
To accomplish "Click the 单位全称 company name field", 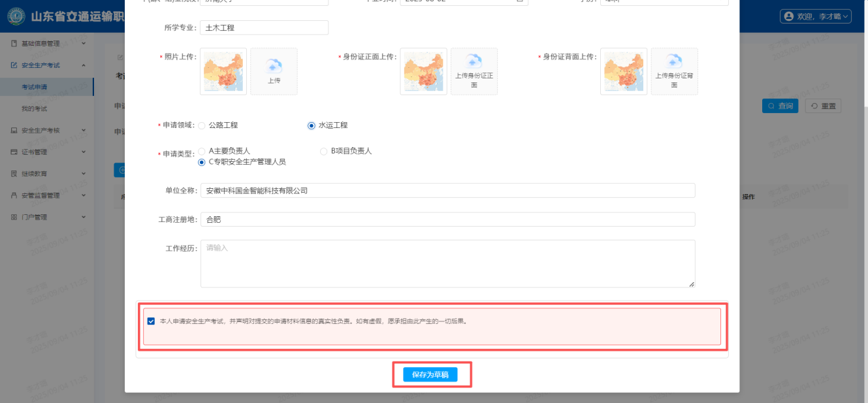I will click(448, 191).
